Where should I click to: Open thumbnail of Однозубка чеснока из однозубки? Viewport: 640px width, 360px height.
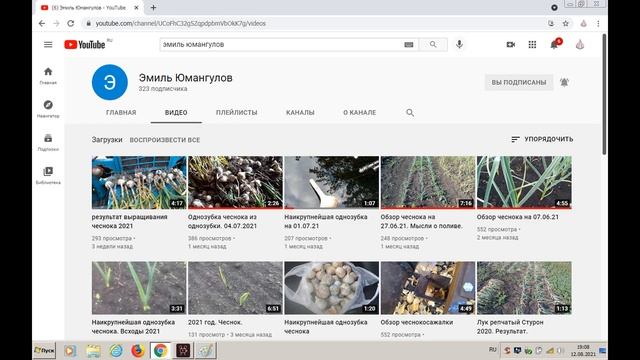click(235, 182)
